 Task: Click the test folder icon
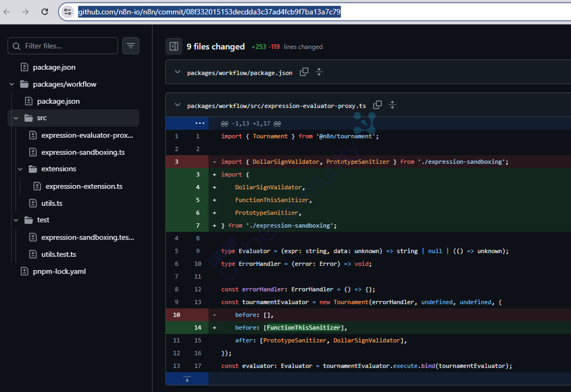point(28,220)
